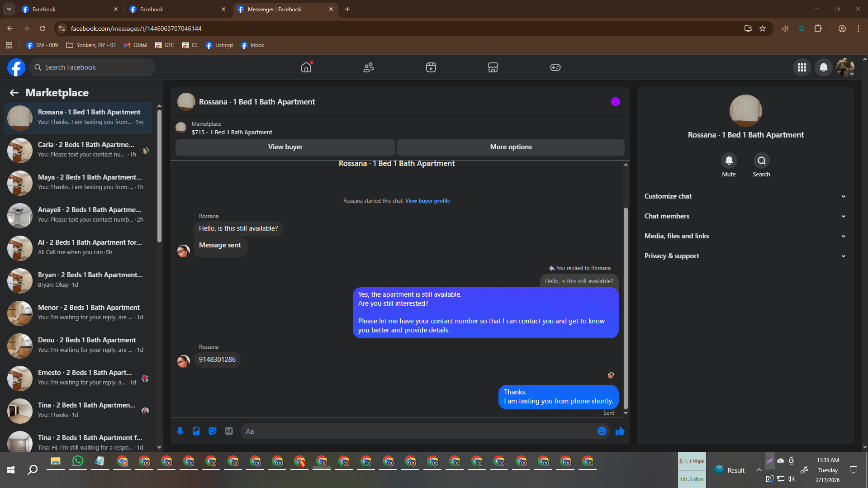Toggle the conversation information panel
The height and width of the screenshot is (488, 868).
615,102
